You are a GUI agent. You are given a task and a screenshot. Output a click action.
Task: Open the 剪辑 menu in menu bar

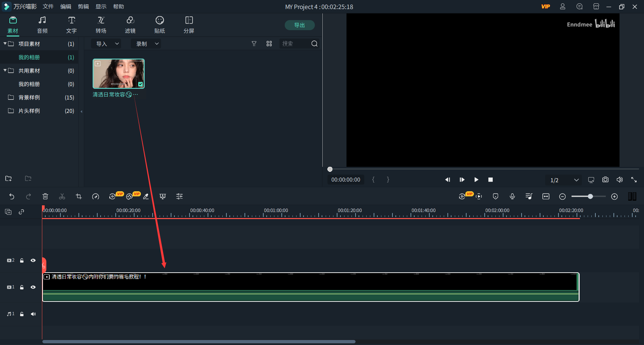pyautogui.click(x=83, y=7)
